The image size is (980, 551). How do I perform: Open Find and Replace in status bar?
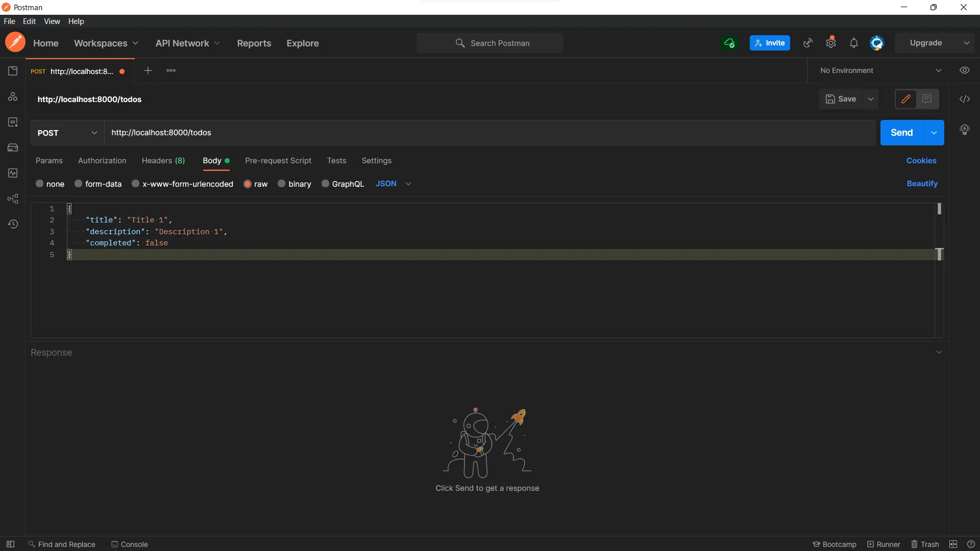[x=62, y=544]
